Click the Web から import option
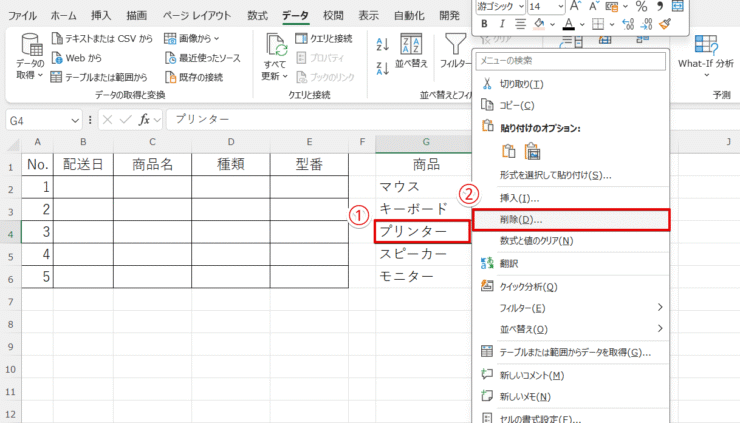Screen dimensions: 740x423 tap(76, 58)
